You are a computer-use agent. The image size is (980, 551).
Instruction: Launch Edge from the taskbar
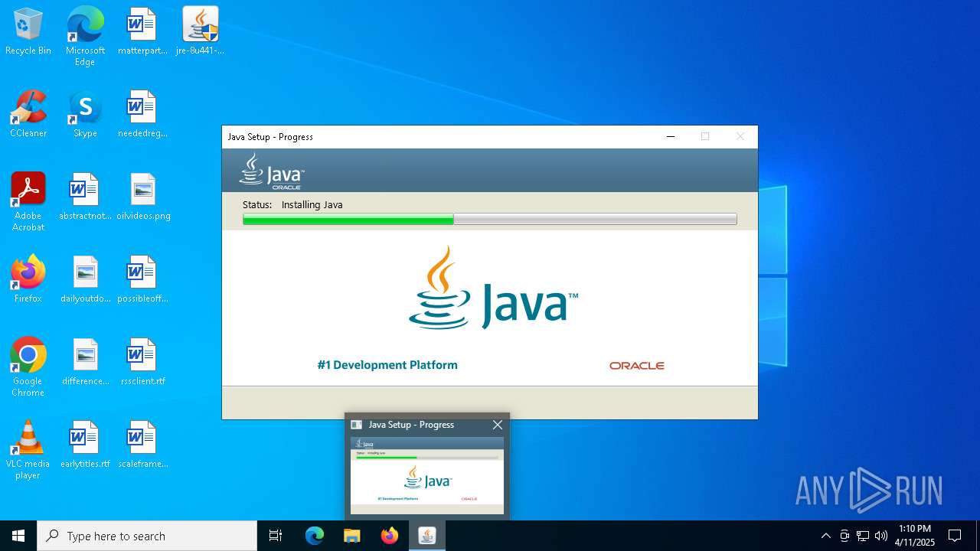pyautogui.click(x=315, y=536)
